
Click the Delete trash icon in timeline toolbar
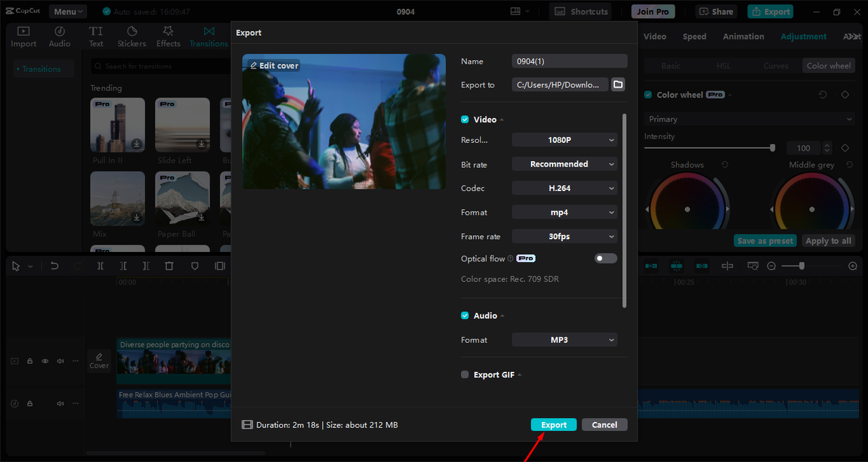tap(170, 266)
